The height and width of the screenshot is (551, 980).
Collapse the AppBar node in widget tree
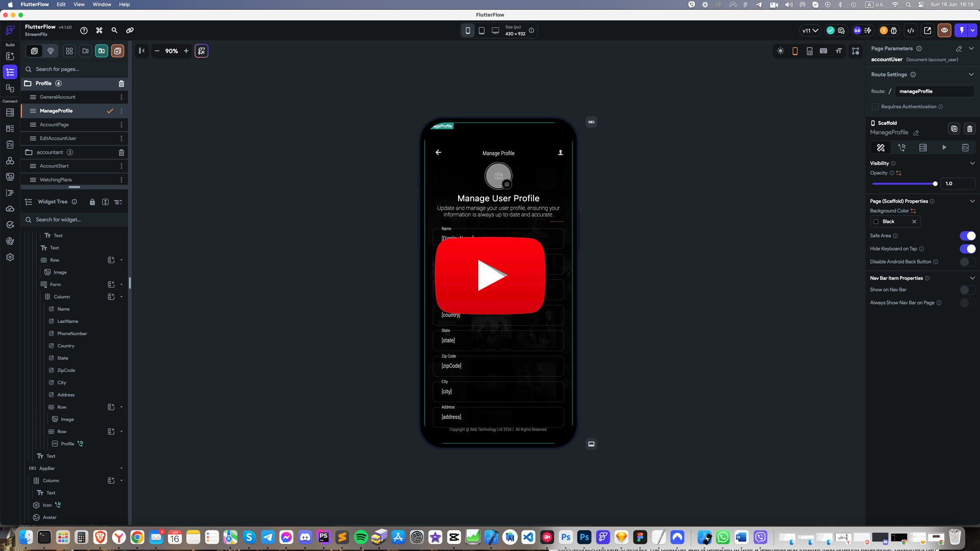point(122,468)
